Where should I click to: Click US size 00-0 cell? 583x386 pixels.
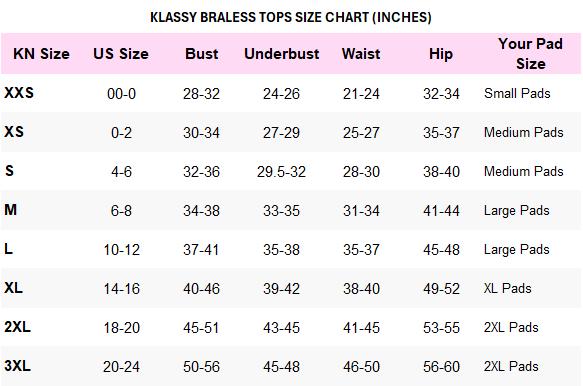tap(122, 94)
